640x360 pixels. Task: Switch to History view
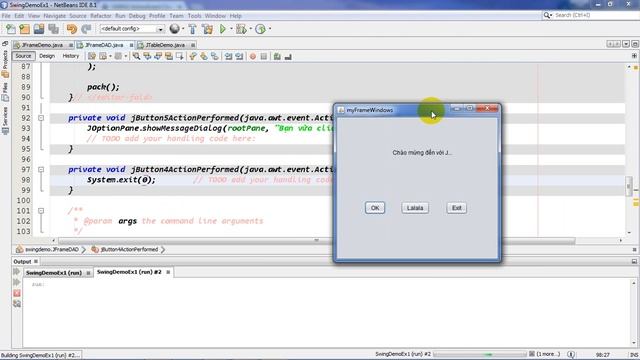point(71,56)
